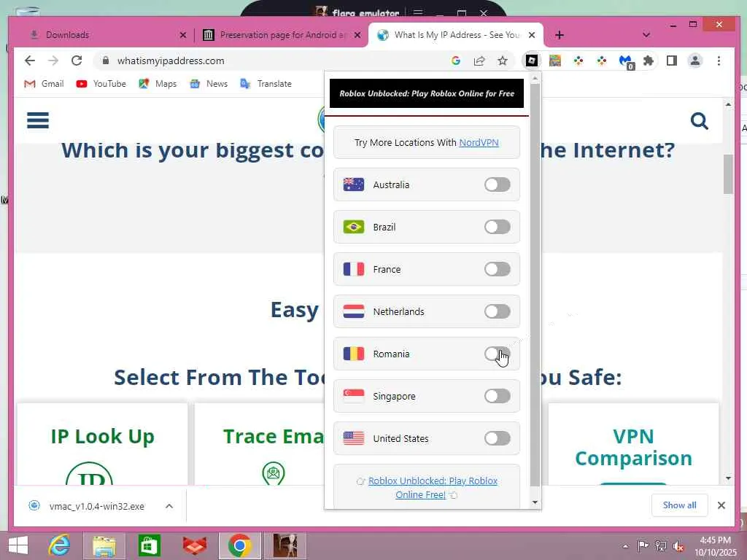This screenshot has width=747, height=560.
Task: Click the NordVPN link
Action: [479, 142]
